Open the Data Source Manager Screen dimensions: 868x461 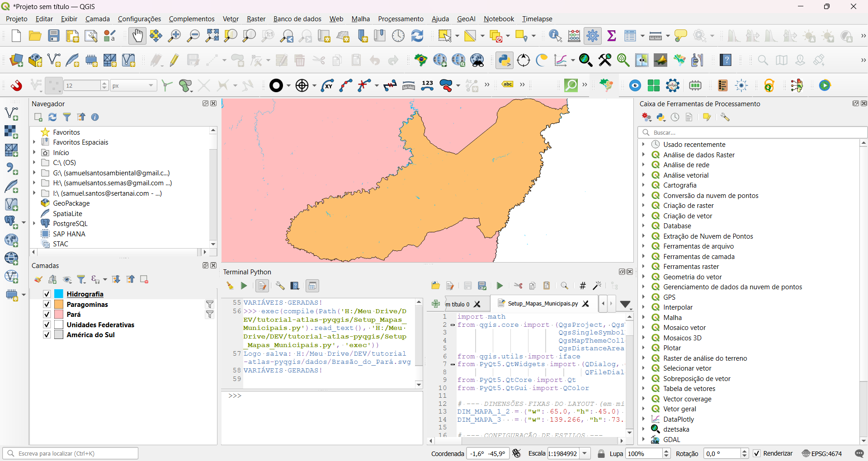(x=16, y=60)
